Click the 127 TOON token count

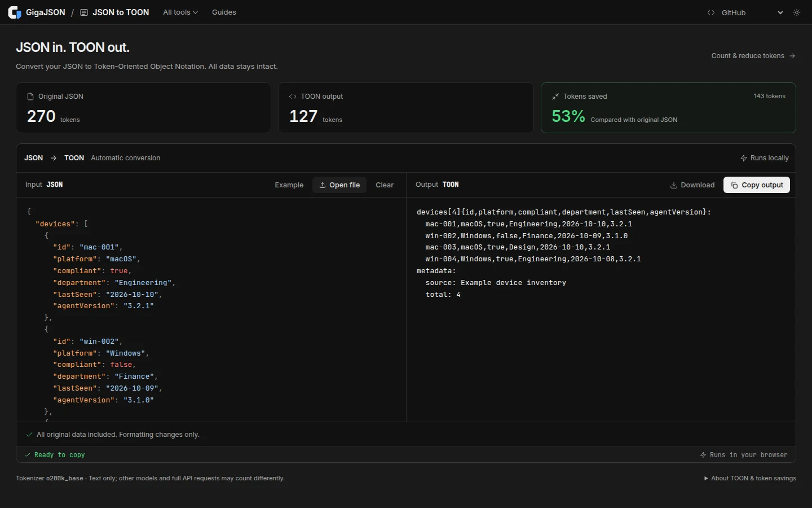pyautogui.click(x=303, y=116)
